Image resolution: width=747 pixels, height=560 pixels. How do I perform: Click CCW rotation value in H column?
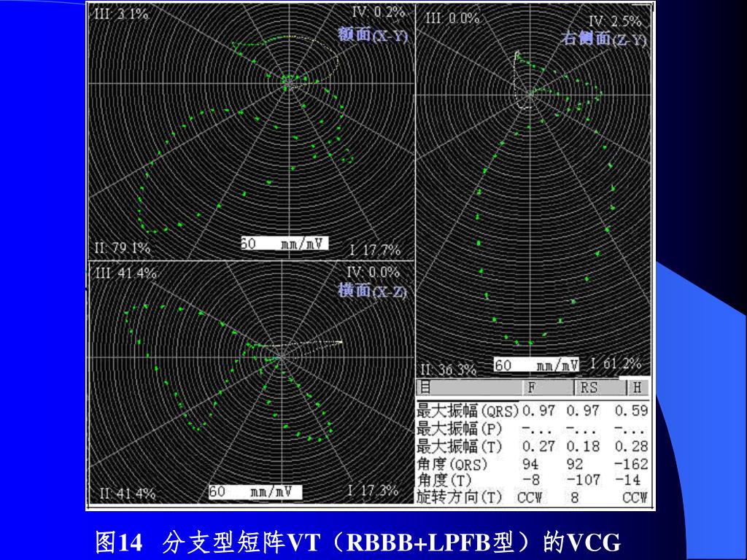pyautogui.click(x=635, y=497)
